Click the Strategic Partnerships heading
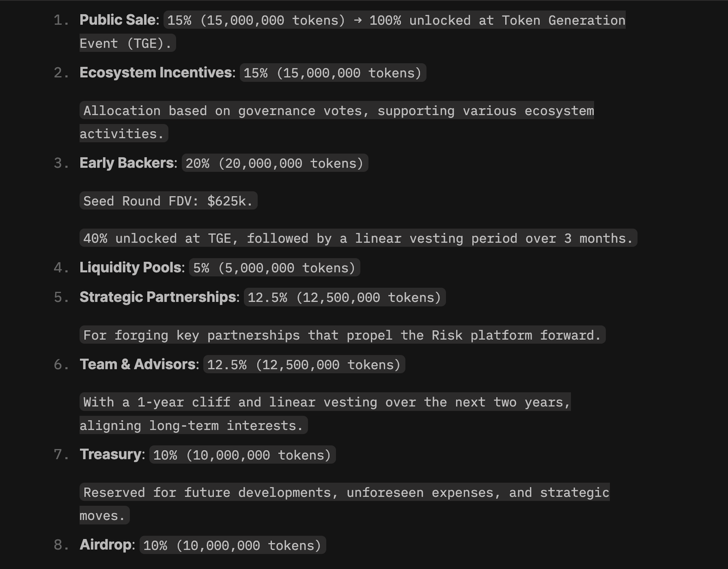The image size is (728, 569). [158, 297]
